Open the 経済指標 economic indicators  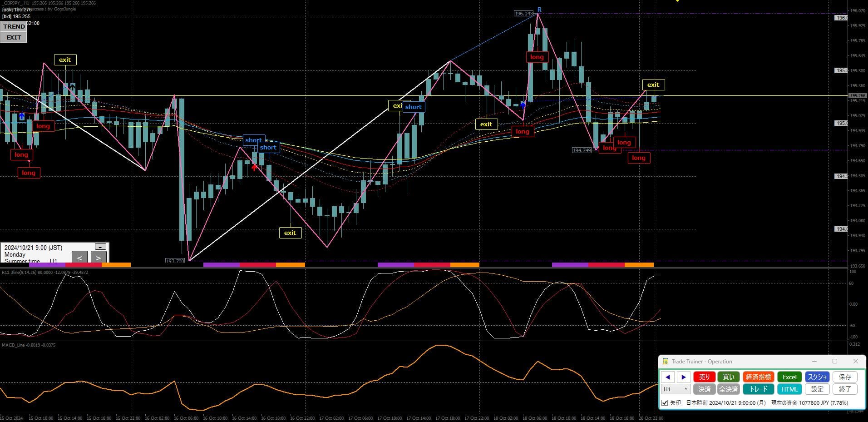[758, 377]
